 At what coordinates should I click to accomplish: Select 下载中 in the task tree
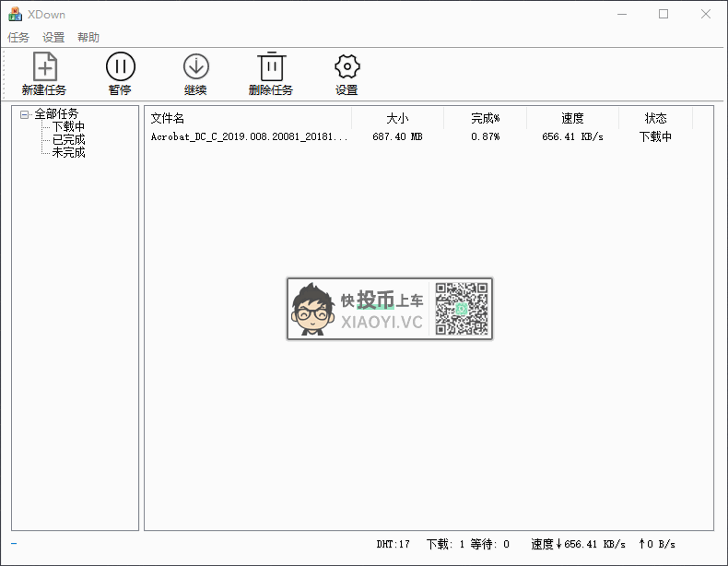(x=68, y=127)
